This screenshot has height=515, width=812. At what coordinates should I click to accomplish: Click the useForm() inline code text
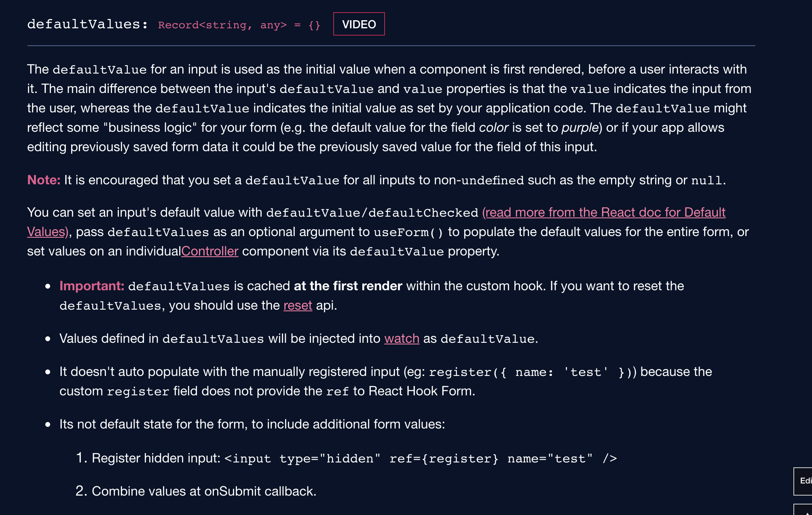point(408,232)
